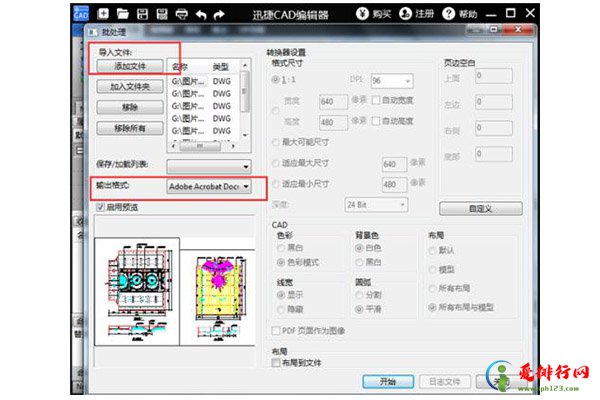600x400 pixels.
Task: Select the 1:1 radio button
Action: coord(276,80)
